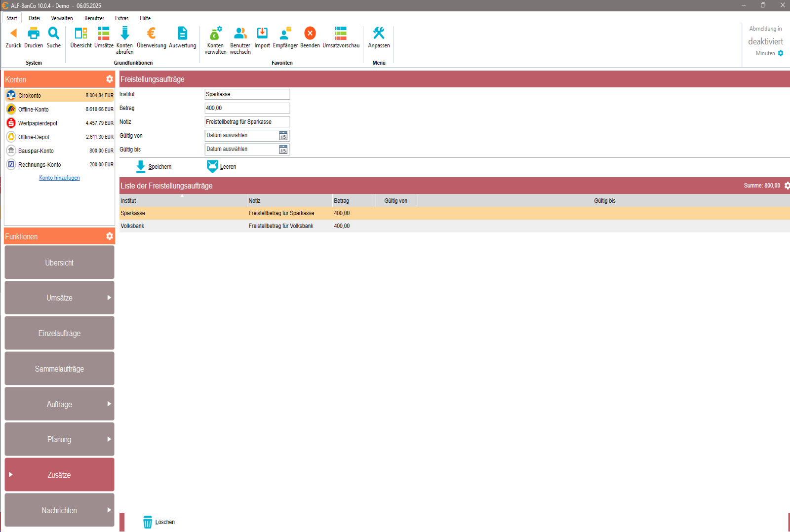
Task: Select the Wertpapierdepot account
Action: tap(59, 123)
